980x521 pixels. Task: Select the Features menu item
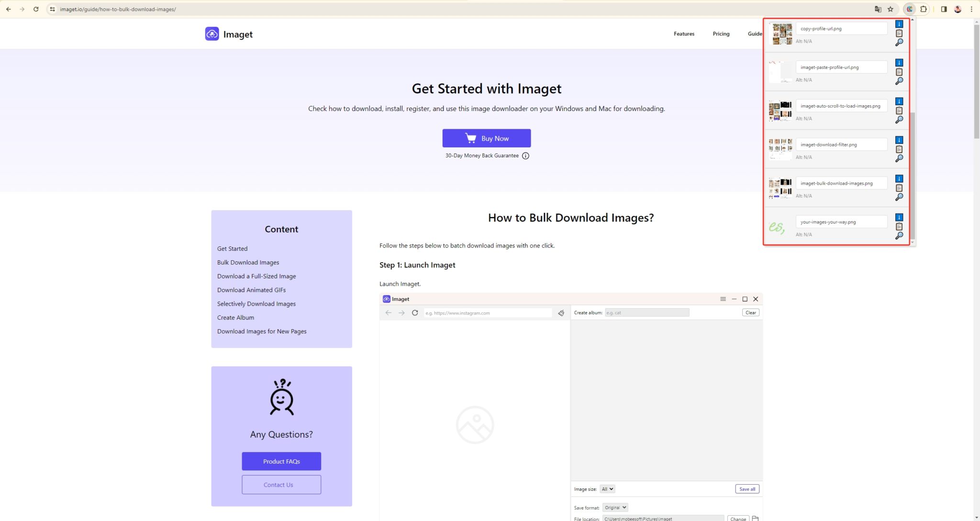click(684, 33)
